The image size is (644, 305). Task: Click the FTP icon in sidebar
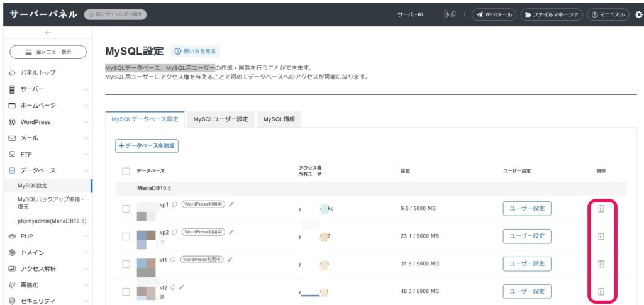pyautogui.click(x=13, y=154)
